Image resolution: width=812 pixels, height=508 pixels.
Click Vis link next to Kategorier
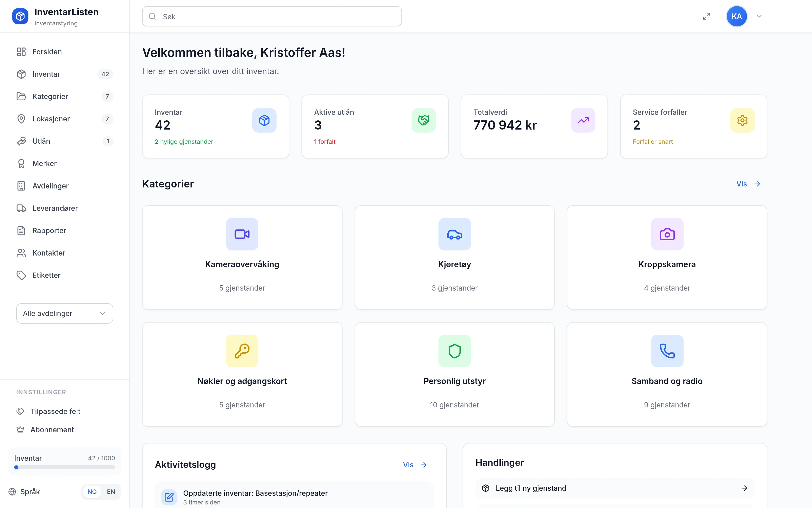pyautogui.click(x=748, y=184)
